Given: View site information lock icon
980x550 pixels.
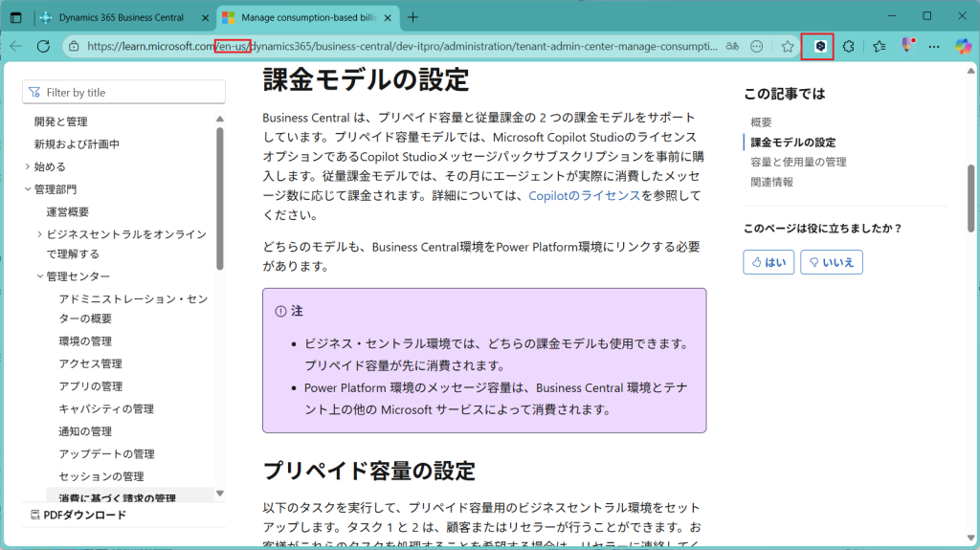Looking at the screenshot, I should [x=74, y=46].
